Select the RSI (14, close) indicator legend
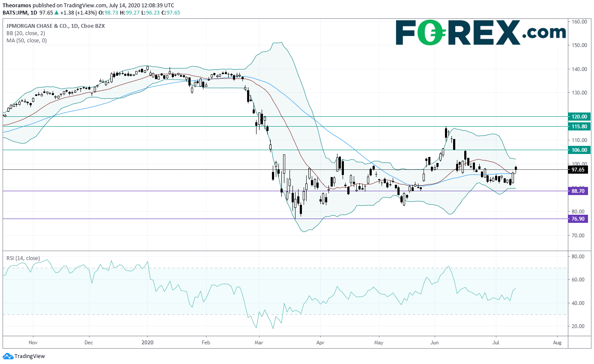 (23, 258)
